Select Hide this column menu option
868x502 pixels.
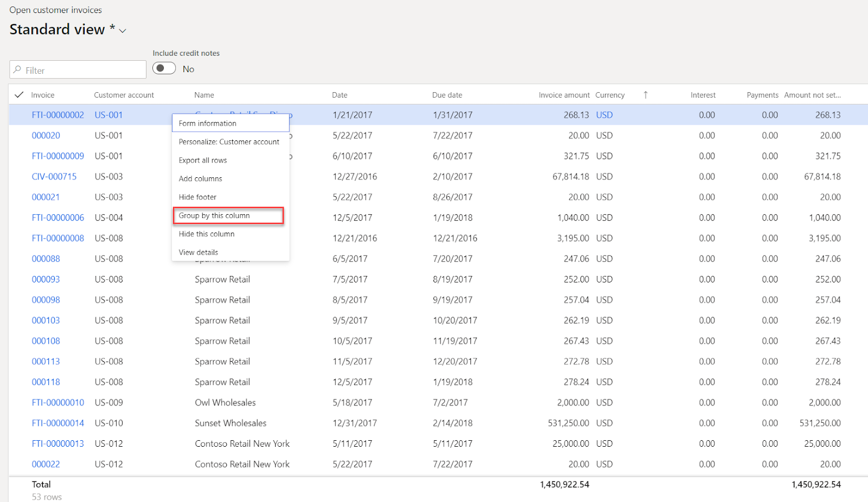206,234
